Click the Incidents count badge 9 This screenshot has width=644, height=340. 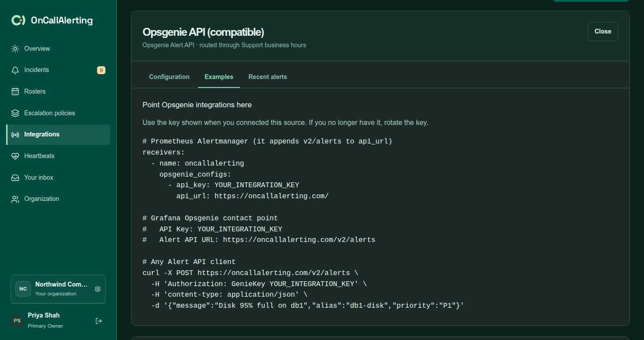point(101,70)
